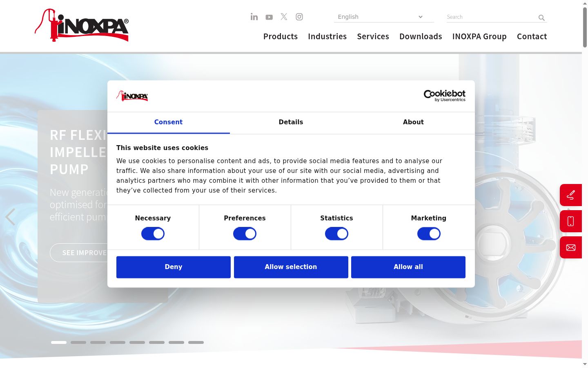The height and width of the screenshot is (368, 588).
Task: Go to the Contact page
Action: 532,36
